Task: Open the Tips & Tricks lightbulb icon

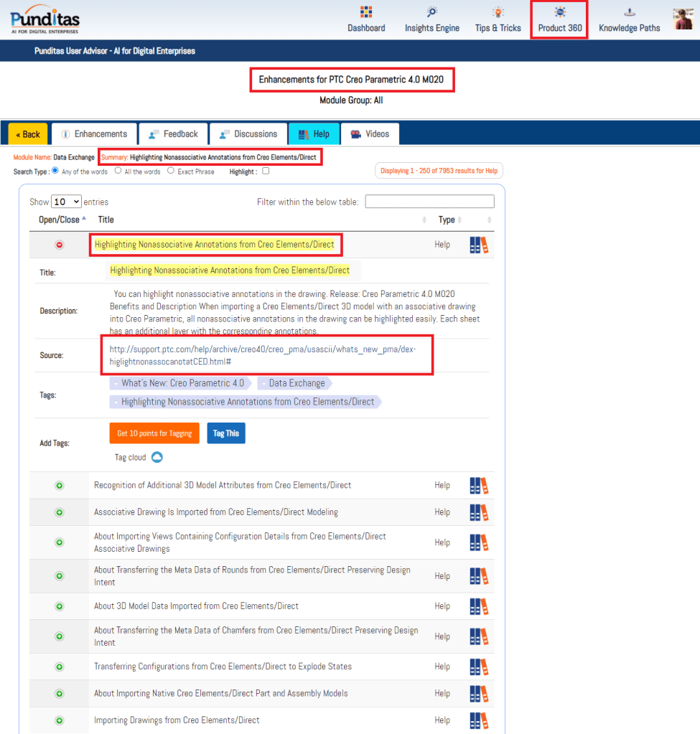Action: pos(498,12)
